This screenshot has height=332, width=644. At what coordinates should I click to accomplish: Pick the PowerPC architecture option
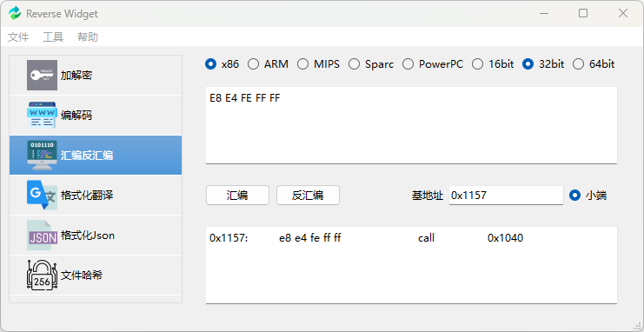(433, 64)
